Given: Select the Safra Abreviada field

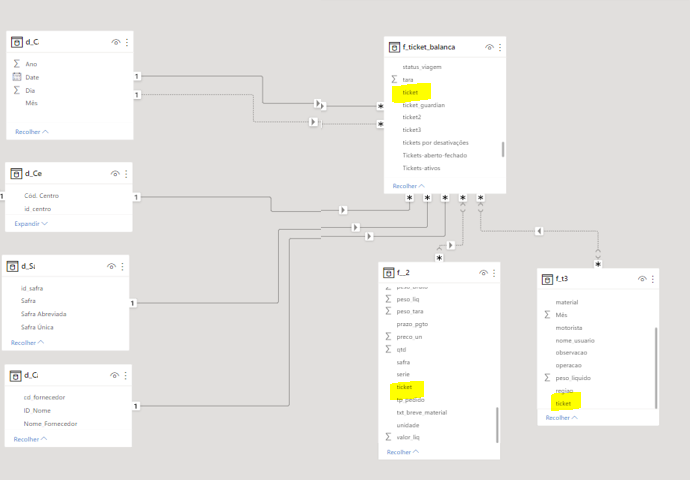Looking at the screenshot, I should pos(44,314).
